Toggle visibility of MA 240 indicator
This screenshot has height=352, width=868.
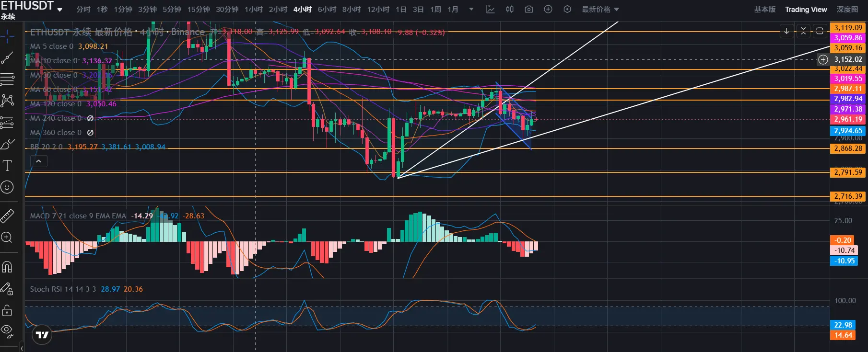(90, 118)
